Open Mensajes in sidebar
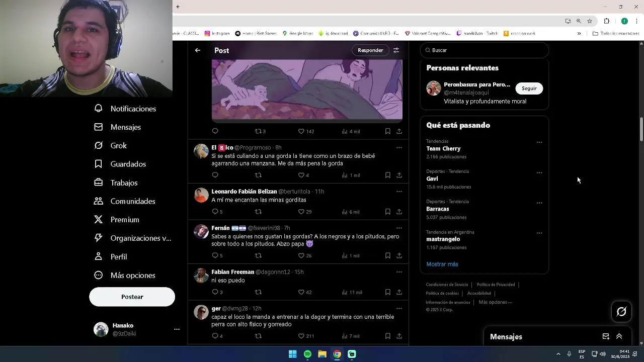 [x=118, y=127]
